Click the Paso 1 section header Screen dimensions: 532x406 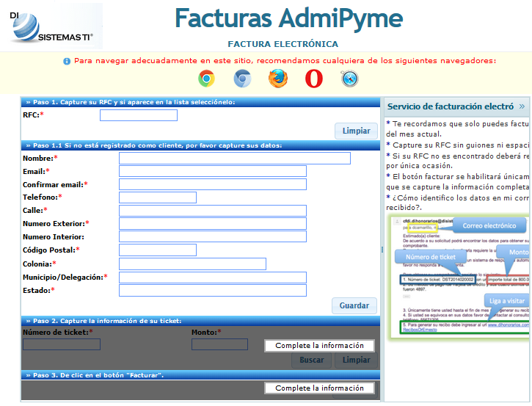[200, 102]
